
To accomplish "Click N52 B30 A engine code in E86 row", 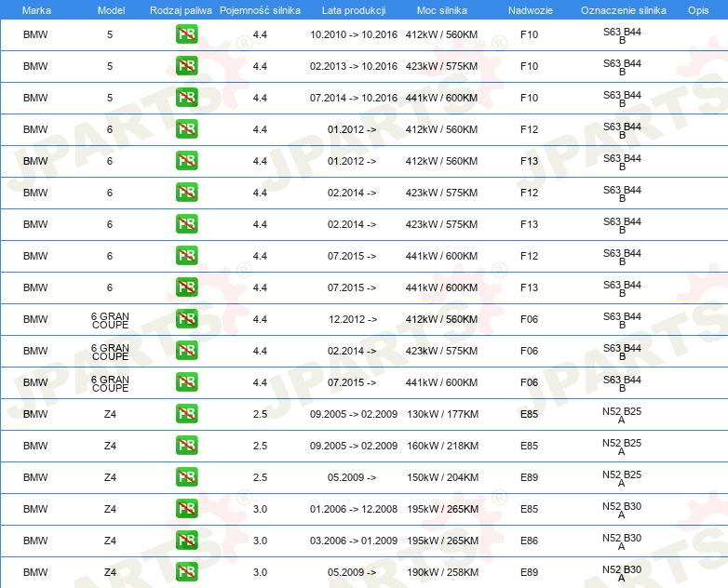I will click(622, 541).
